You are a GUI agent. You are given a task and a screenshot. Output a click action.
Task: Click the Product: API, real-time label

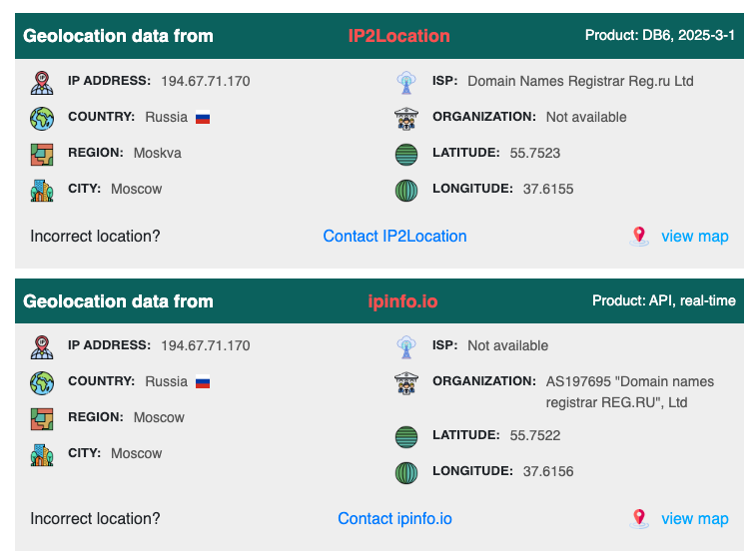click(664, 300)
